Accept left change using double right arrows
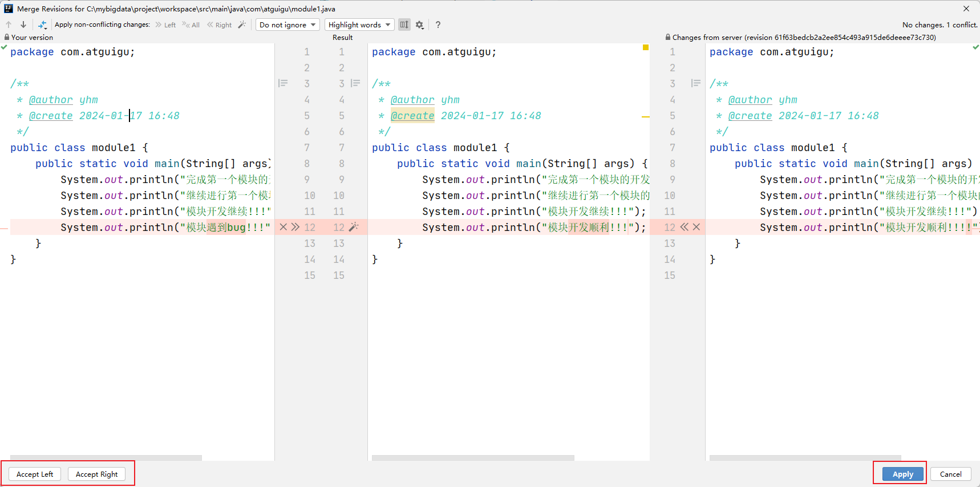The width and height of the screenshot is (980, 487). click(x=295, y=227)
